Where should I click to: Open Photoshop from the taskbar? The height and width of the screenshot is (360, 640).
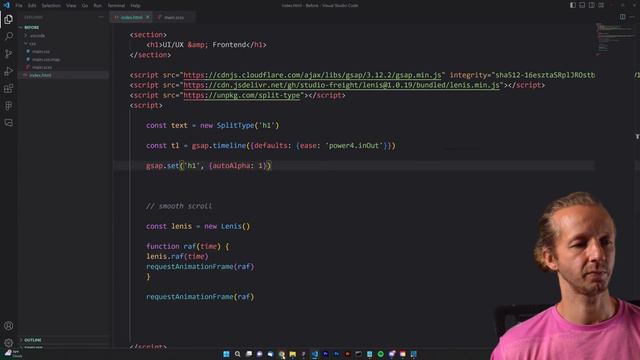pyautogui.click(x=336, y=354)
